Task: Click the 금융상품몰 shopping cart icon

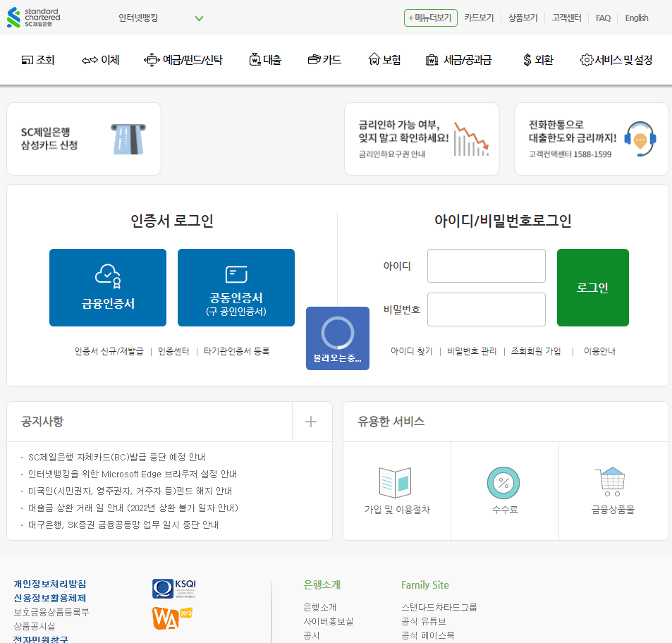Action: tap(613, 483)
